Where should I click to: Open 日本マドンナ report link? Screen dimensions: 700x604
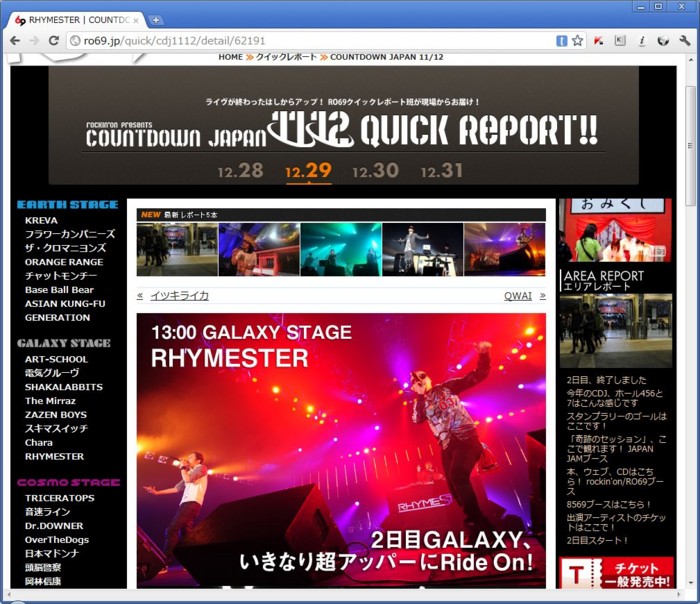52,554
